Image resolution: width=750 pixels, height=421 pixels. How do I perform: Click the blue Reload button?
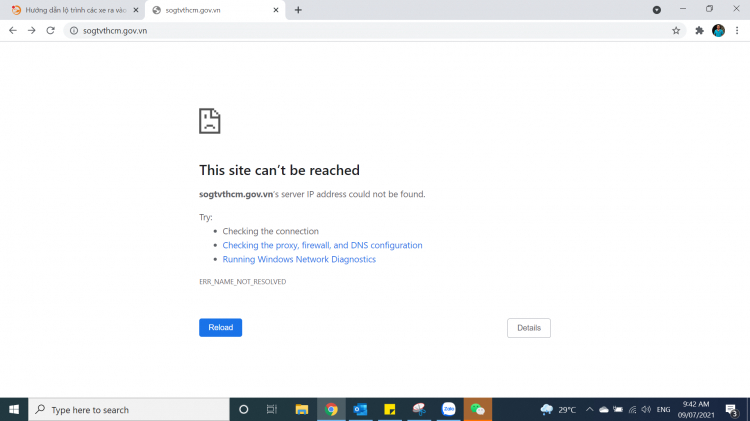coord(221,328)
